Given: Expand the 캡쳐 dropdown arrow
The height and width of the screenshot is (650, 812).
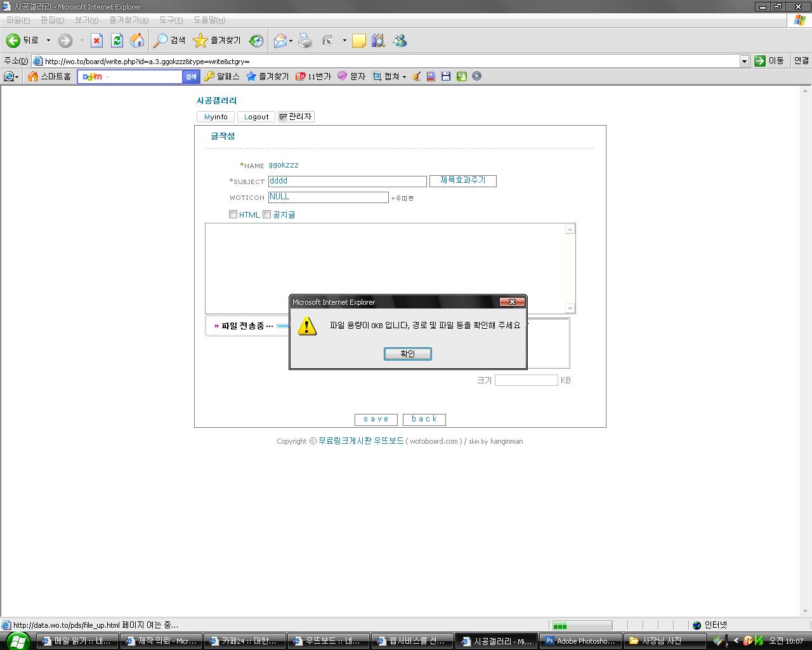Looking at the screenshot, I should tap(404, 77).
